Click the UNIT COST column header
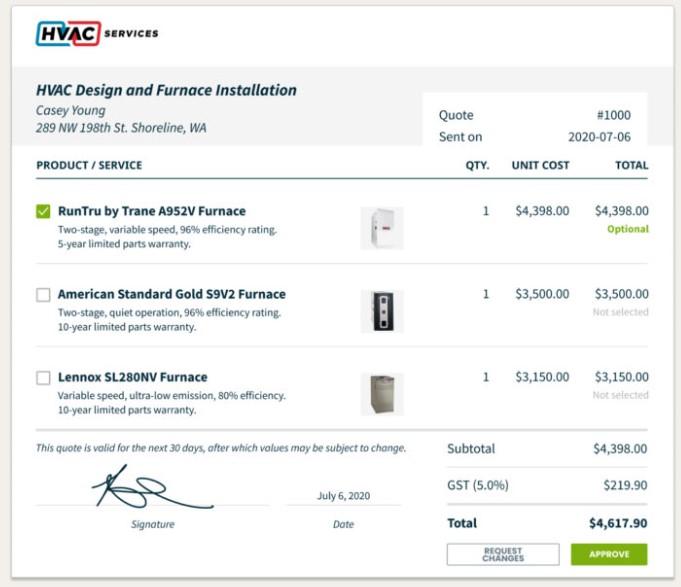 click(540, 165)
